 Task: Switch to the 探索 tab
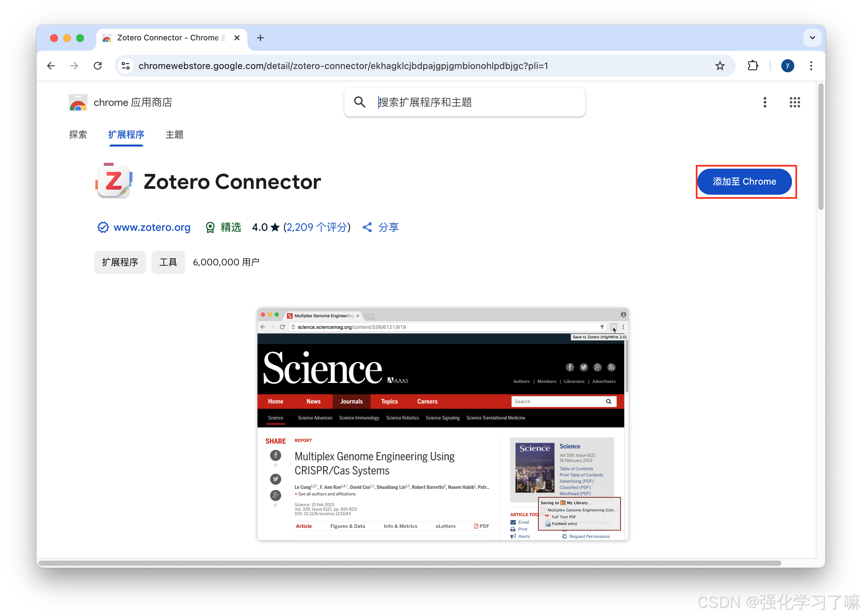pyautogui.click(x=78, y=135)
